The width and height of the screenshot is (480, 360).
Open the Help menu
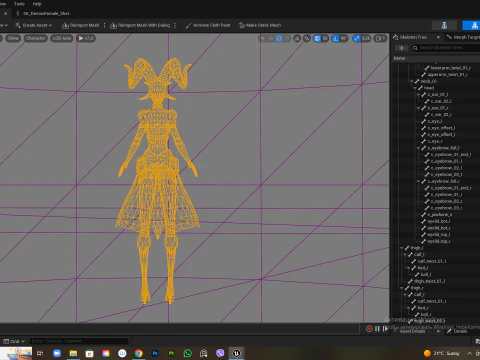pyautogui.click(x=37, y=4)
